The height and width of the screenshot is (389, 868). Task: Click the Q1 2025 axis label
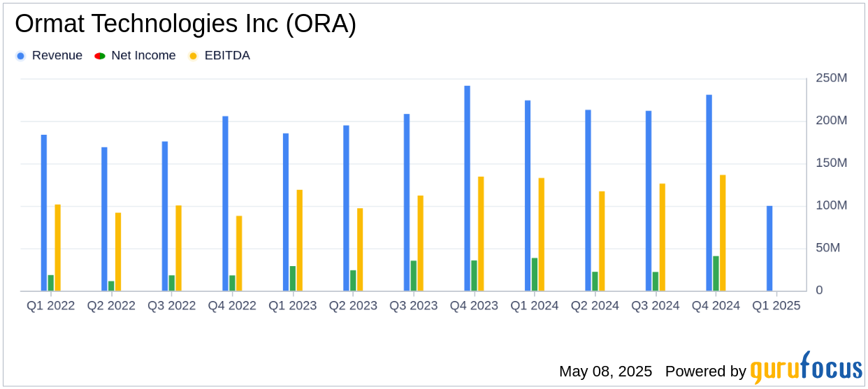click(x=776, y=306)
